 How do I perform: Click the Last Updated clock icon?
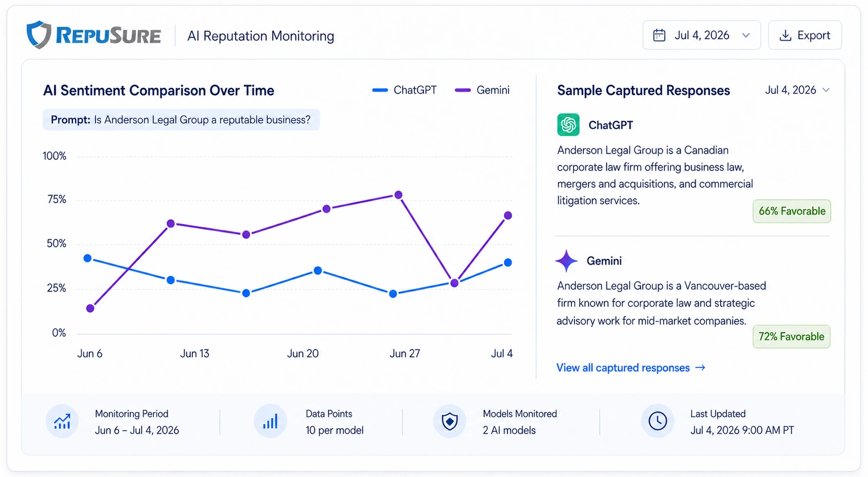click(658, 422)
